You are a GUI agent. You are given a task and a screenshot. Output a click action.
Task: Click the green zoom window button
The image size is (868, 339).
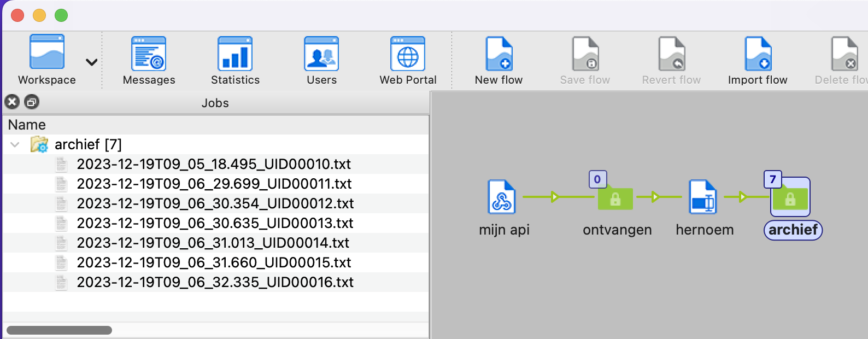coord(61,15)
